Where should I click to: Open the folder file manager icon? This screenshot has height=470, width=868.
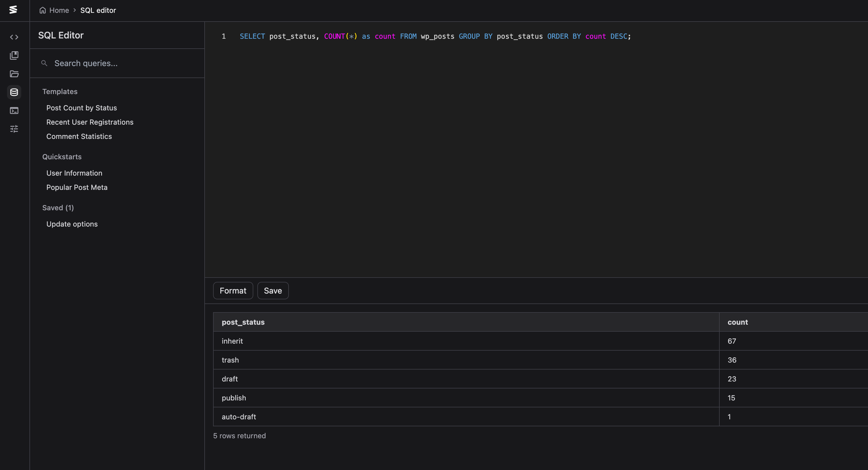(x=14, y=74)
